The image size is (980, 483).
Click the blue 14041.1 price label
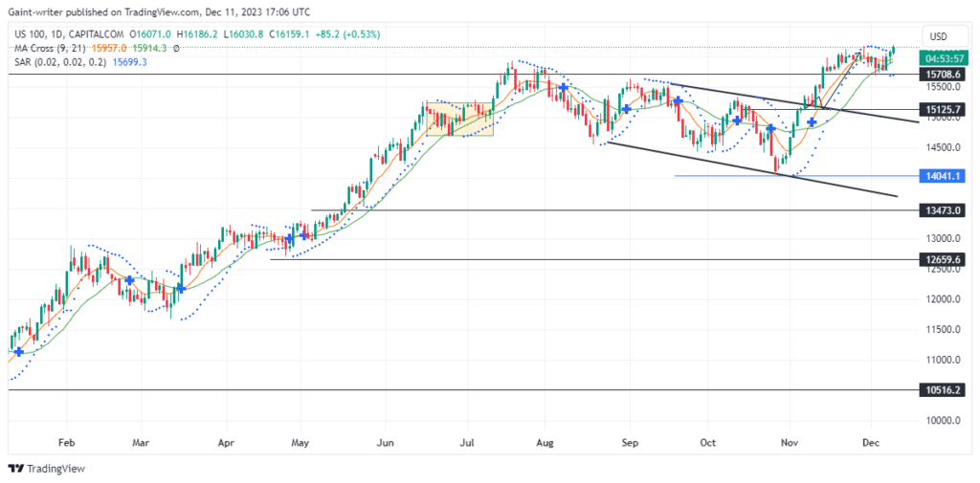tap(942, 176)
